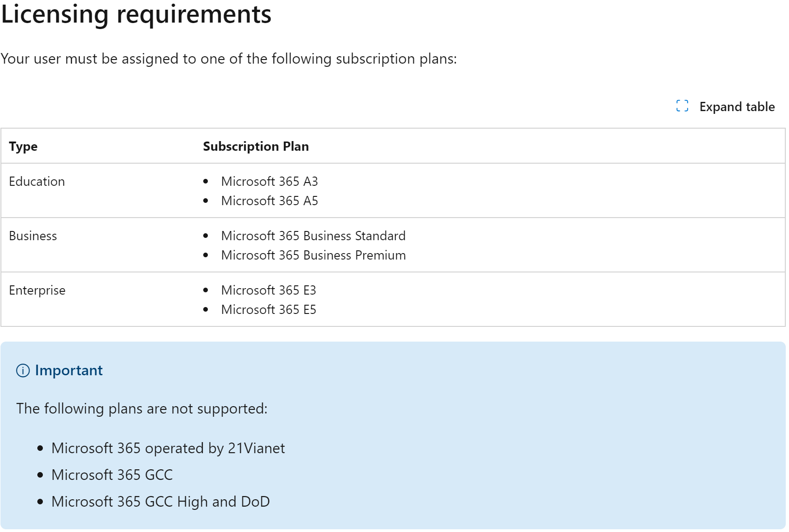Click Microsoft 365 Business Standard entry
Image resolution: width=789 pixels, height=532 pixels.
[x=313, y=236]
